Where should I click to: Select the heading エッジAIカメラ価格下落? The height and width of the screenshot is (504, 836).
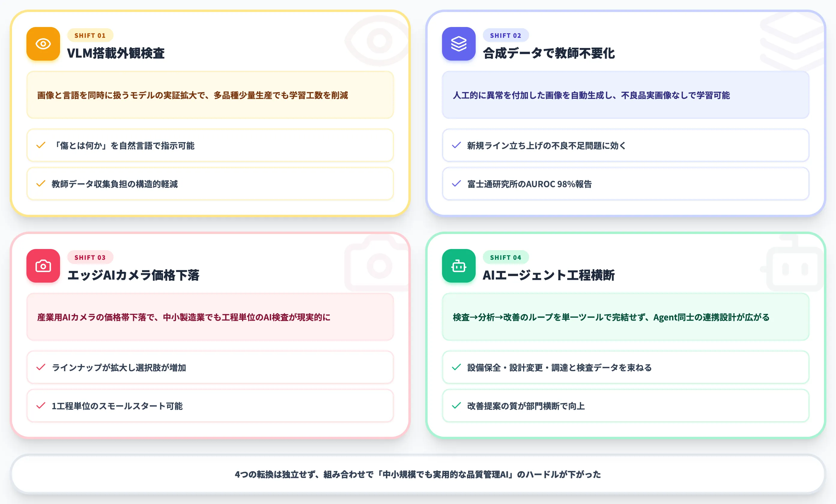(x=133, y=275)
